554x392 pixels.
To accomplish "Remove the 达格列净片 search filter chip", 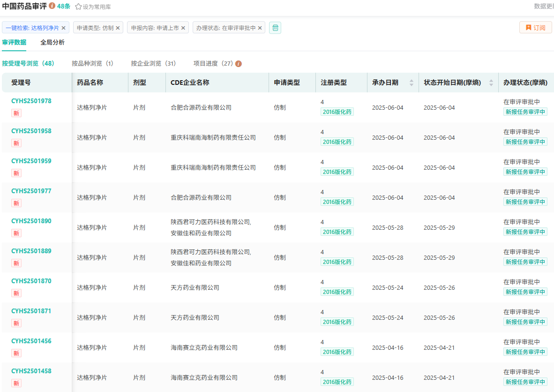I will tap(64, 28).
